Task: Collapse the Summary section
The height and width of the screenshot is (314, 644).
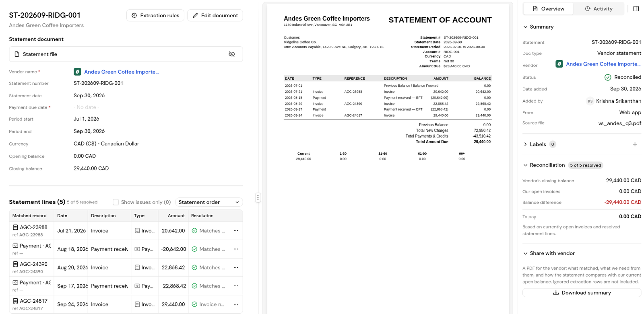Action: [525, 27]
